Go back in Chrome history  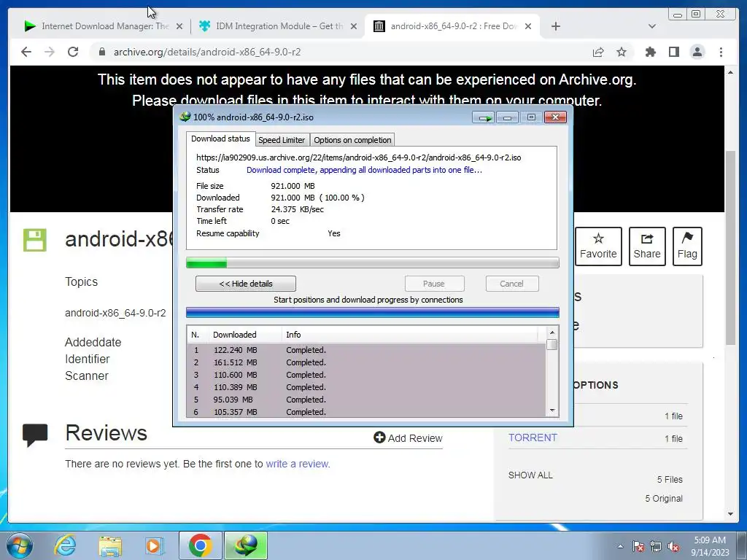pyautogui.click(x=26, y=52)
